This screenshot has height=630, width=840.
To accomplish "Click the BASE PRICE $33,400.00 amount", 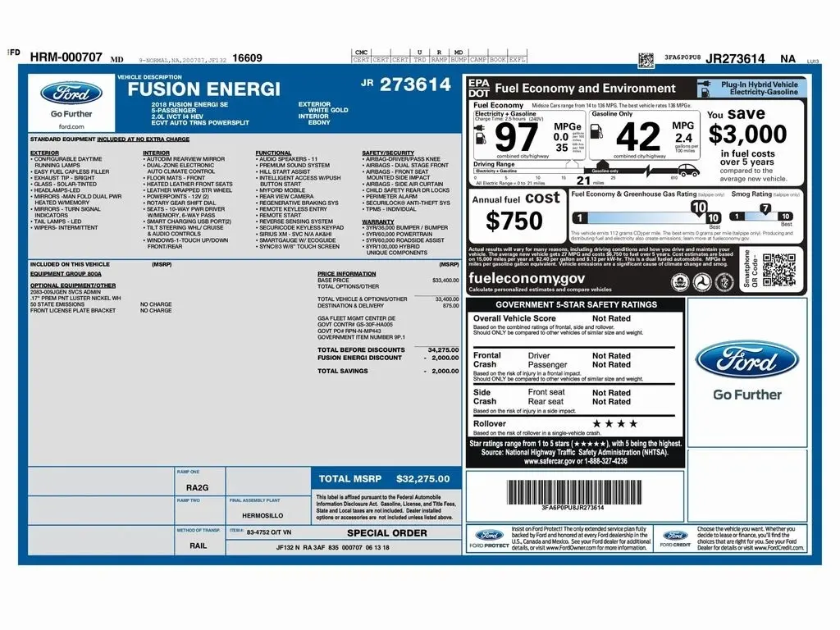I will [445, 281].
